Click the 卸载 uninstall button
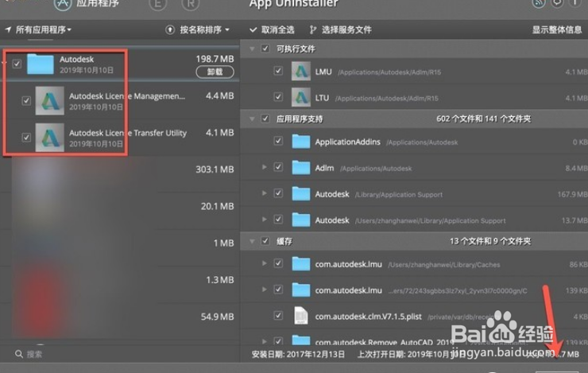Screen dimensions: 588x373 215,72
